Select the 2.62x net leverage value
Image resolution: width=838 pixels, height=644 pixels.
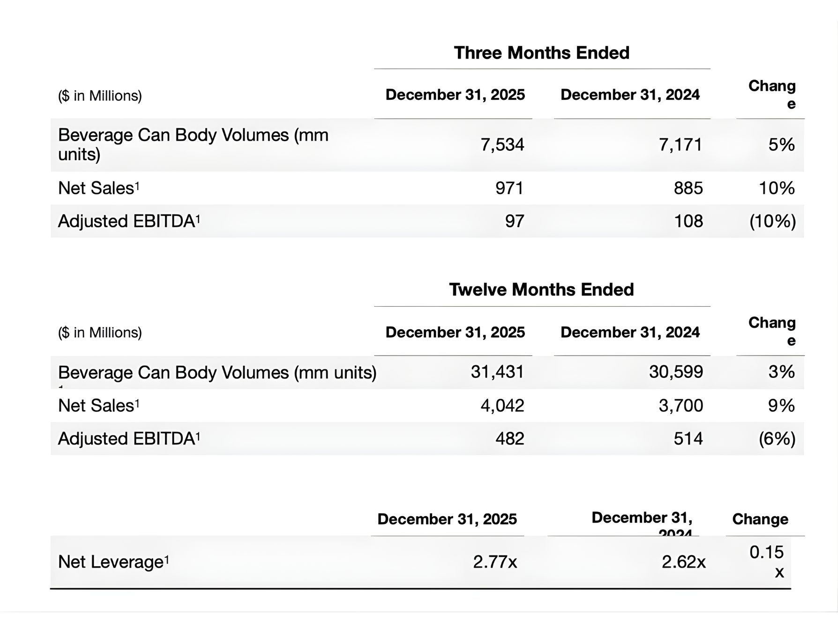point(683,562)
